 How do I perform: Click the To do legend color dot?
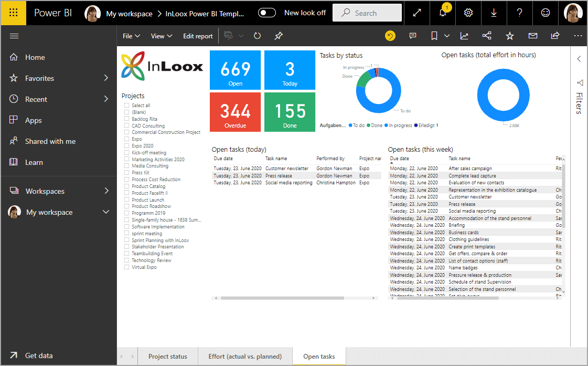click(350, 126)
